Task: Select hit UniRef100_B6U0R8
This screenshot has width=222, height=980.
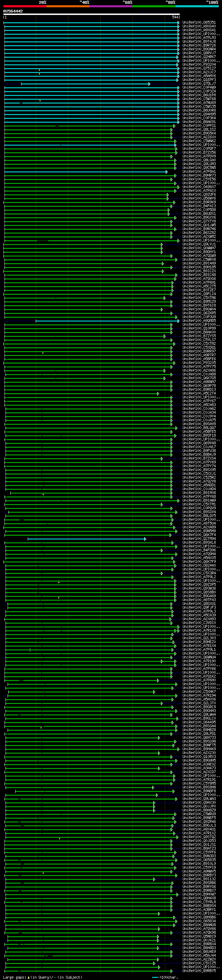Action: 199,110
